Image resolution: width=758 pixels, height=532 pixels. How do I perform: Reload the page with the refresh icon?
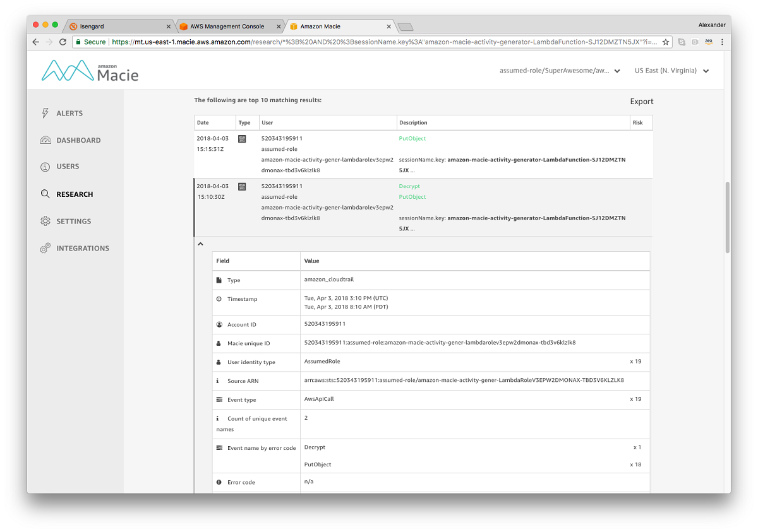62,41
